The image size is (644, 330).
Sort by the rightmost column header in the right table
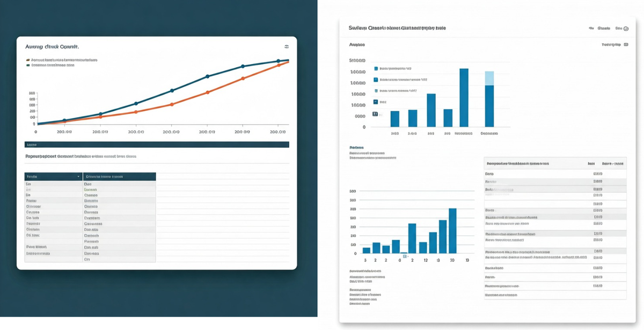[x=613, y=163]
